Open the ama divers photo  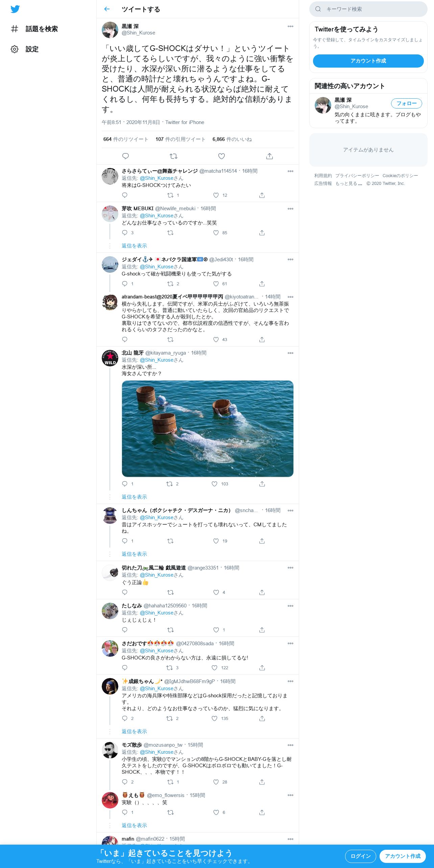[208, 429]
